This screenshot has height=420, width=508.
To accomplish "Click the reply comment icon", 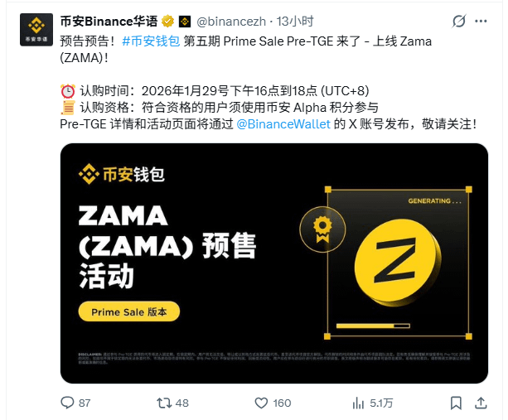I will coord(67,403).
